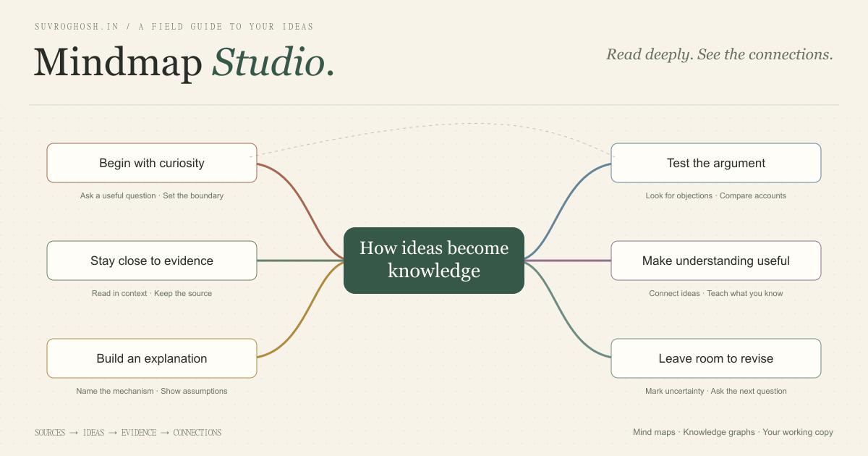This screenshot has height=456, width=868.
Task: Click 'Look for objections · Compare accounts' caption
Action: [716, 195]
